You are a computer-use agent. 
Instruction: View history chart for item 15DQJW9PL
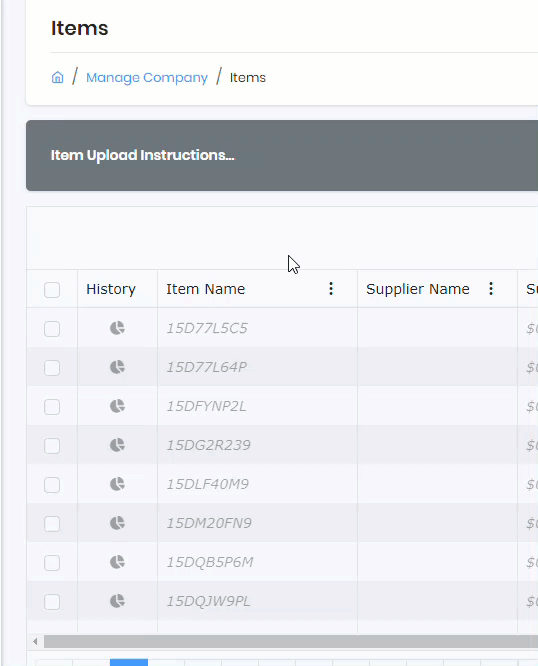tap(117, 601)
